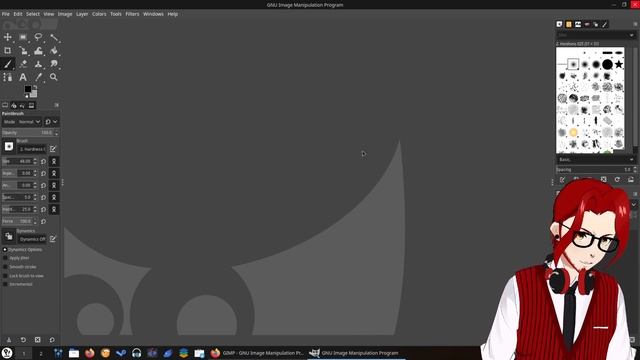Open the Images tab in left dock
Image resolution: width=640 pixels, height=360 pixels.
31,105
